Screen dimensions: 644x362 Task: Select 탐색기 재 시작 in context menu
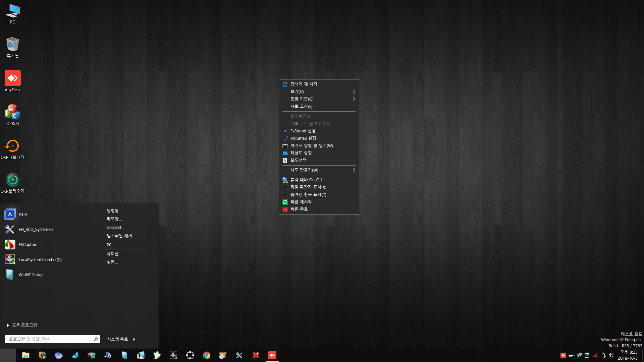tap(319, 84)
